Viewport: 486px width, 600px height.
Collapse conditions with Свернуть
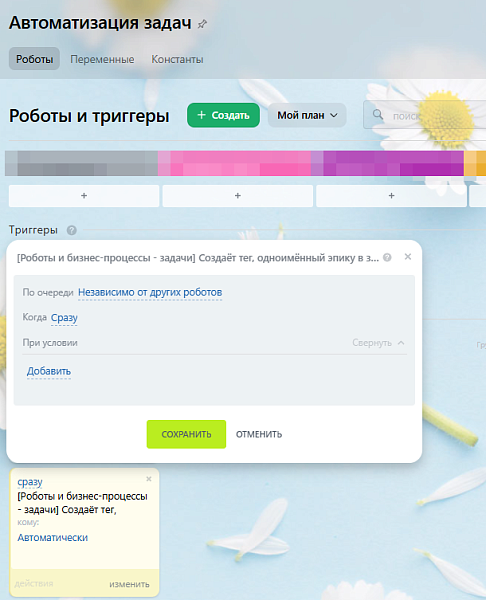[x=378, y=343]
